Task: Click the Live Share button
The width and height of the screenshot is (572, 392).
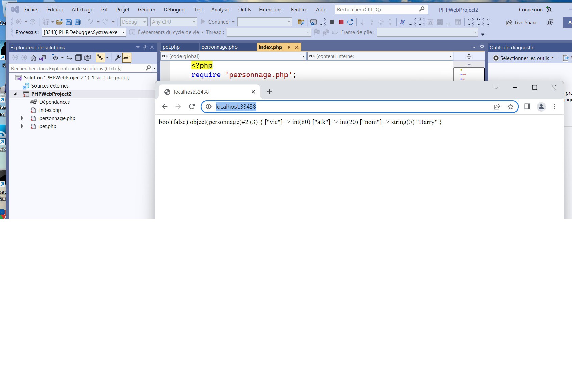Action: (x=521, y=23)
